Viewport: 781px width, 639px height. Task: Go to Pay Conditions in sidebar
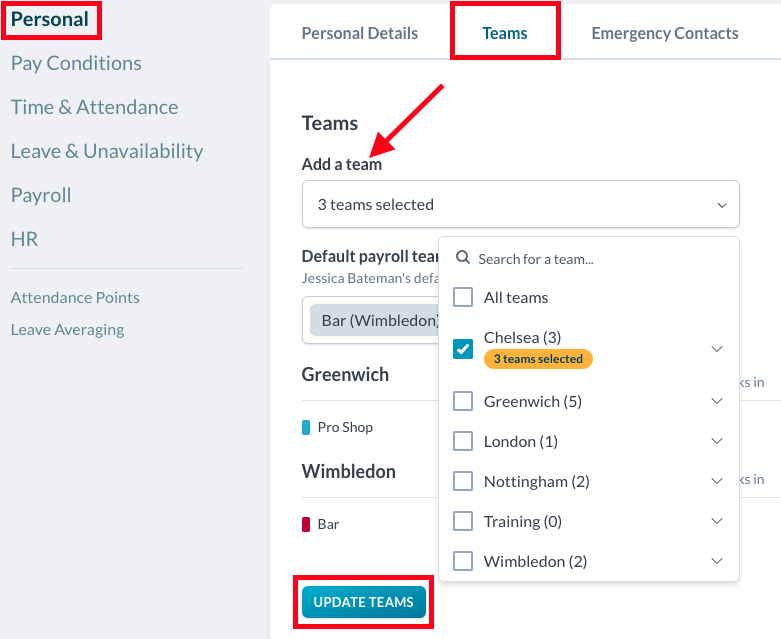coord(76,63)
